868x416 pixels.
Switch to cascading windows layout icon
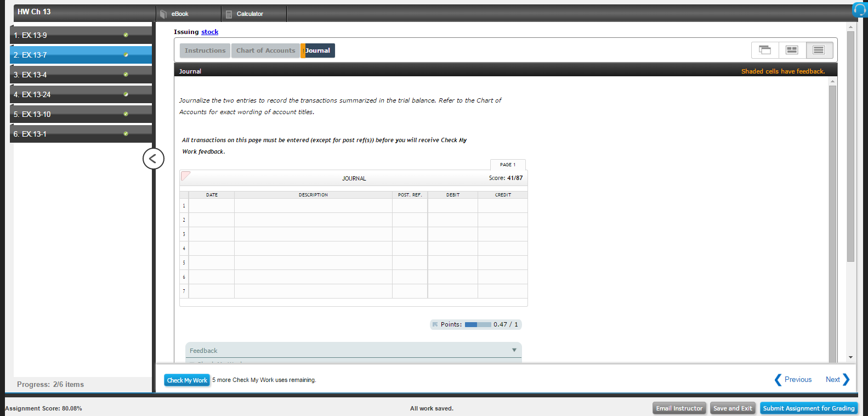765,50
